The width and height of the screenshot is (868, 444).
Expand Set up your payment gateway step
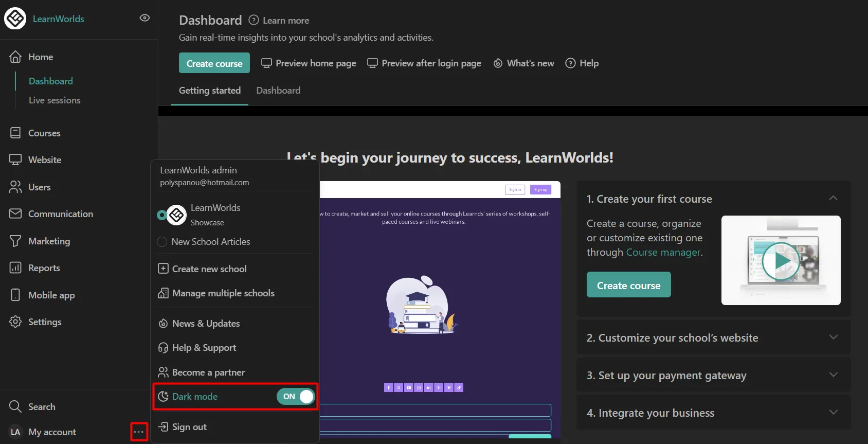(x=833, y=375)
